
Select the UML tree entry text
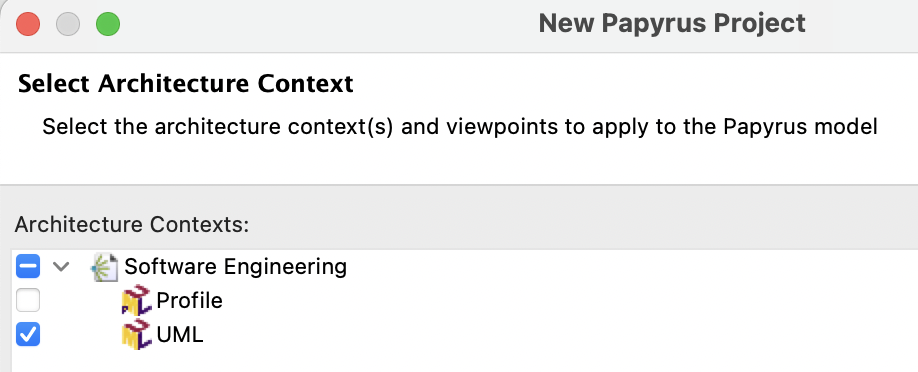[180, 335]
